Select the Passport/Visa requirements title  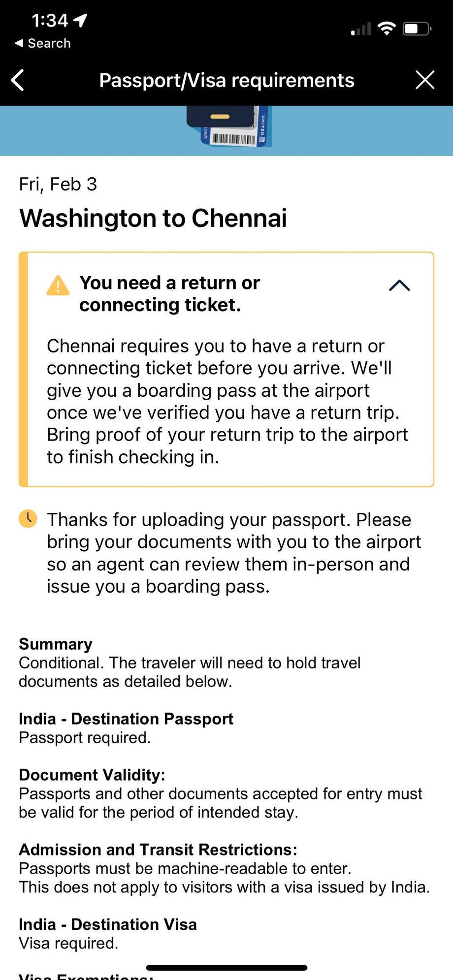pos(226,80)
